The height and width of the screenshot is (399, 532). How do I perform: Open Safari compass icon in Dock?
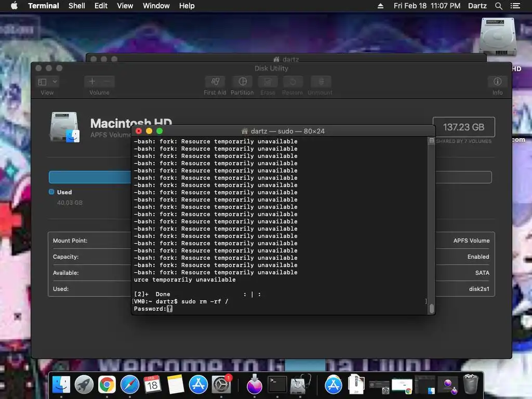(129, 384)
